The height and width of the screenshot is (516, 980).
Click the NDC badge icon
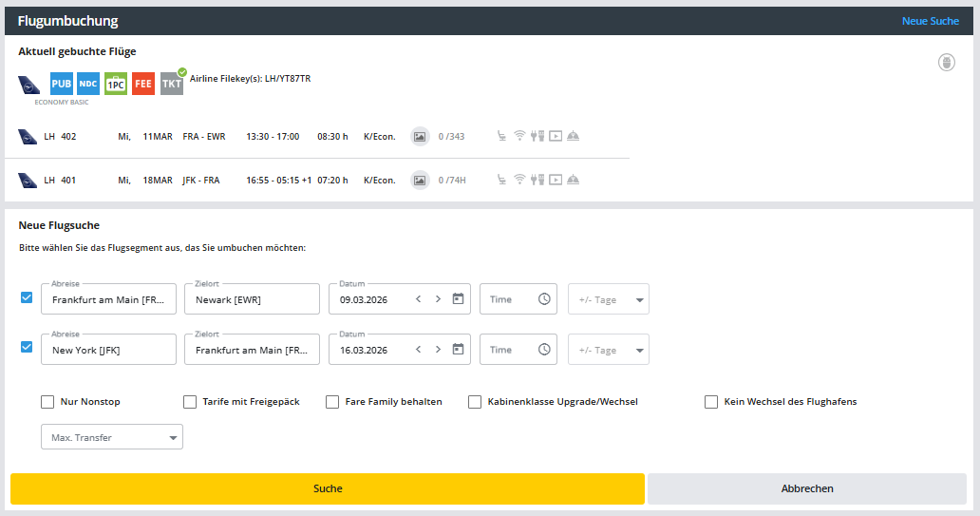click(88, 84)
